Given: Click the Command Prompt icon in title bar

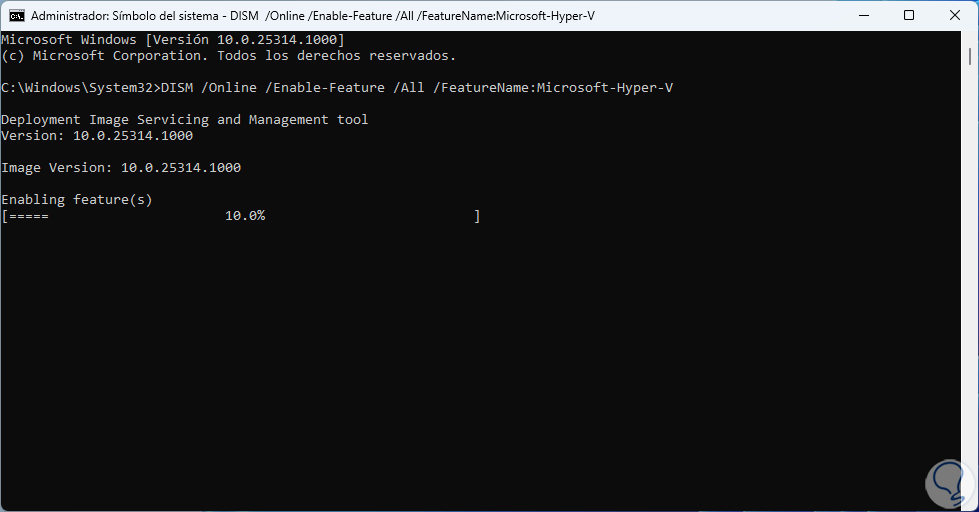Looking at the screenshot, I should click(x=17, y=15).
